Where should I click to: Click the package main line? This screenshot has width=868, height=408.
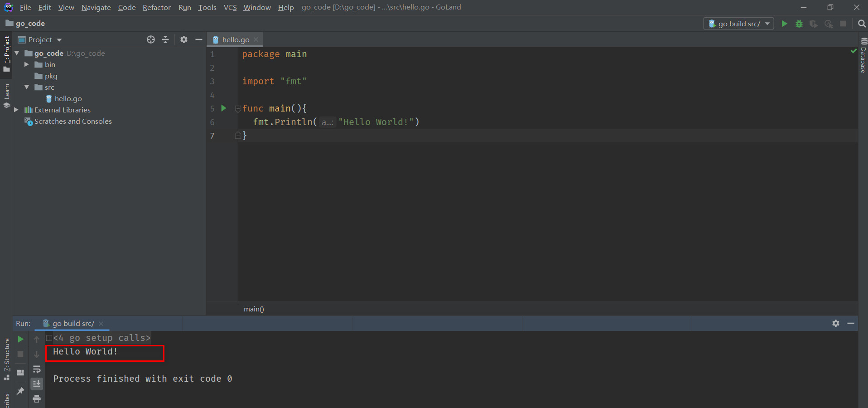[274, 54]
